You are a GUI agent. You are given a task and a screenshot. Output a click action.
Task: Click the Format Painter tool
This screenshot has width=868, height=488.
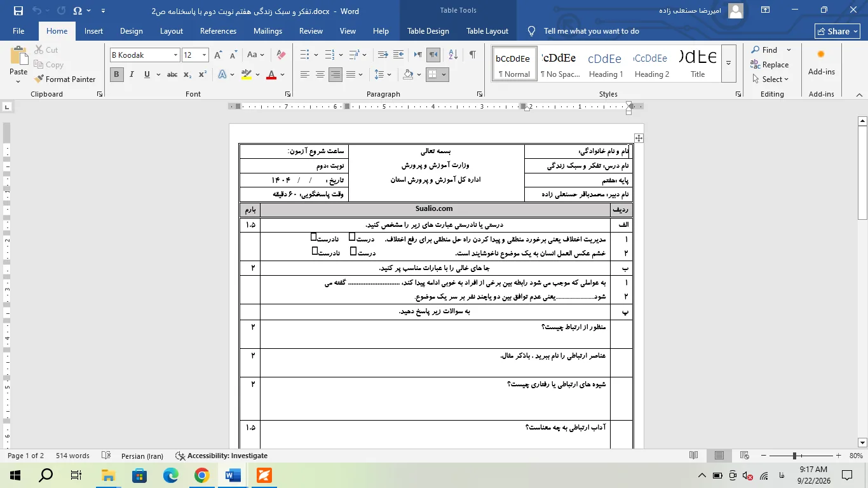[x=66, y=79]
